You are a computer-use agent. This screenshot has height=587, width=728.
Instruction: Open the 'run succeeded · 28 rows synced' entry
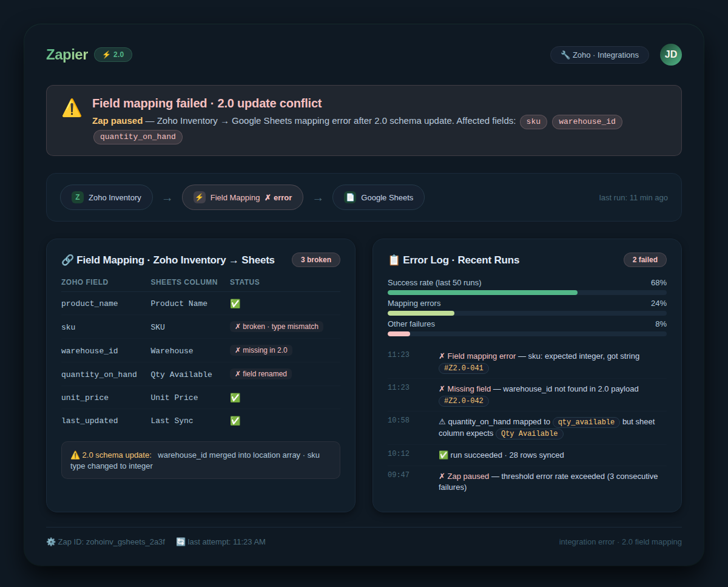pos(527,455)
